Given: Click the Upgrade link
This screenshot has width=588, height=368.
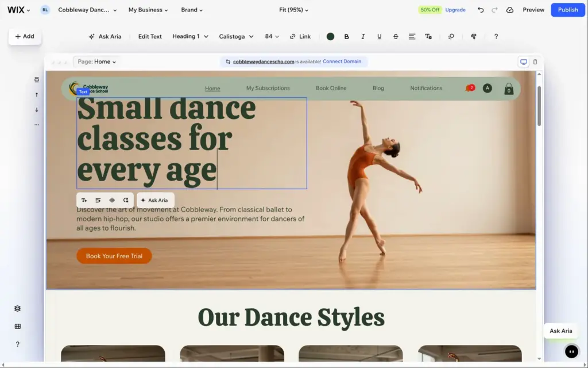Looking at the screenshot, I should (455, 10).
